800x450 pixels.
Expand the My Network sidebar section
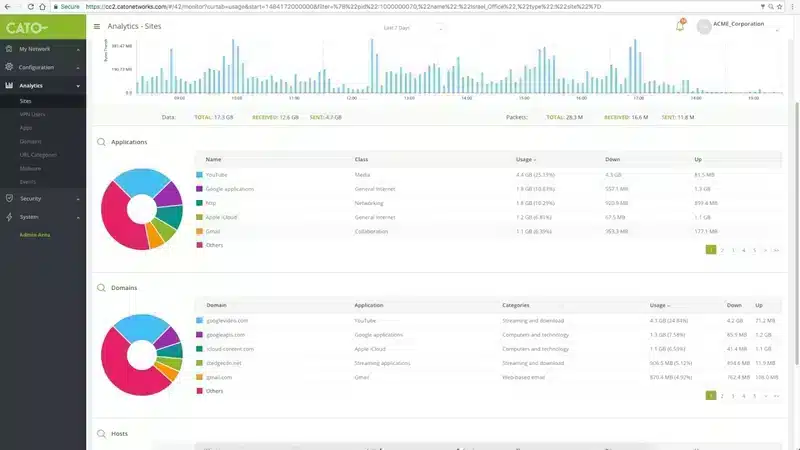point(43,49)
